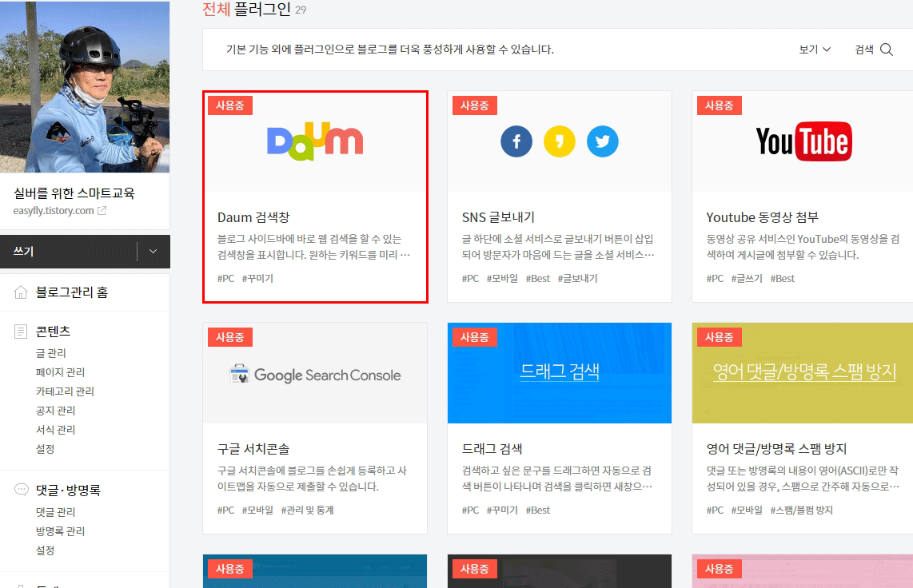Click the #글쓰기 tag on Youtube card
This screenshot has height=588, width=913.
[x=747, y=279]
